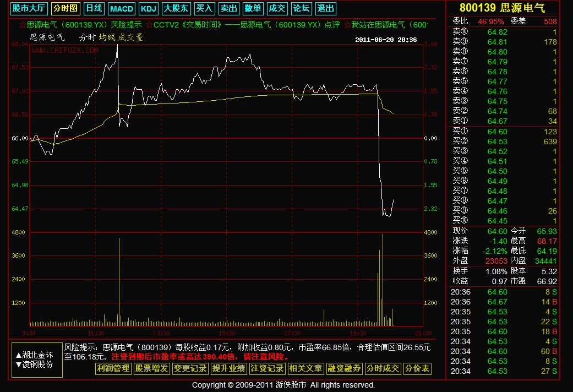Click 退出 to exit

[x=325, y=8]
